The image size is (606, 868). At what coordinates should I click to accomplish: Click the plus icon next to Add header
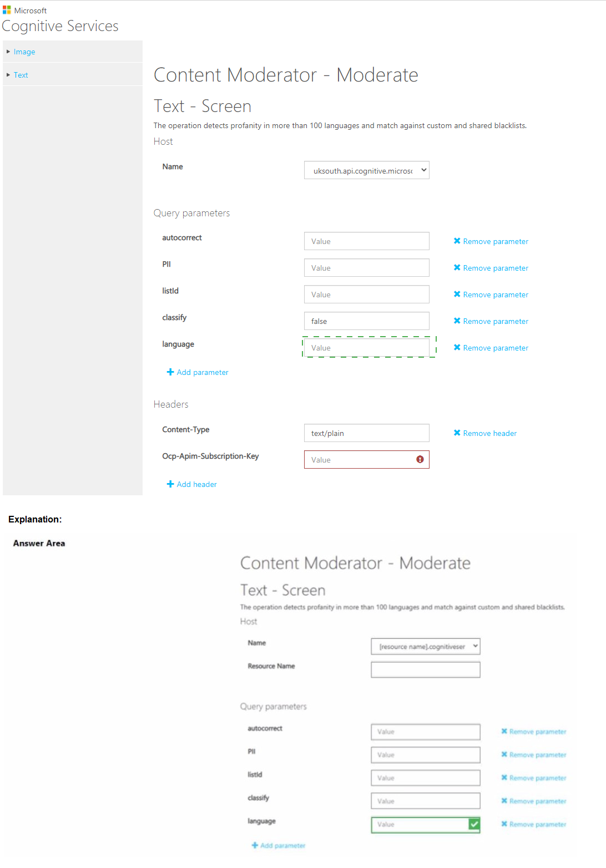point(170,484)
